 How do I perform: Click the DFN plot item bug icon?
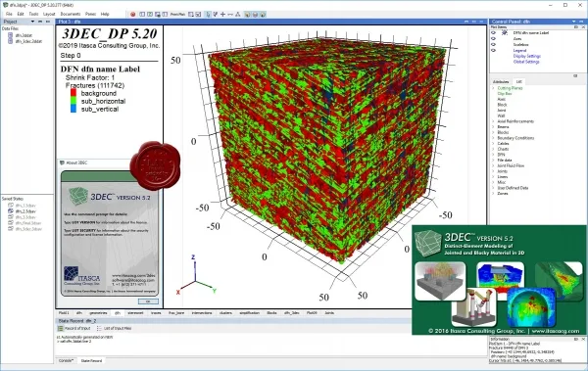505,33
